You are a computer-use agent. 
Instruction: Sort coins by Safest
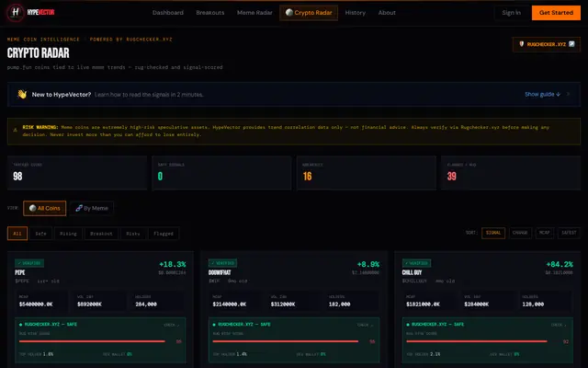coord(569,233)
